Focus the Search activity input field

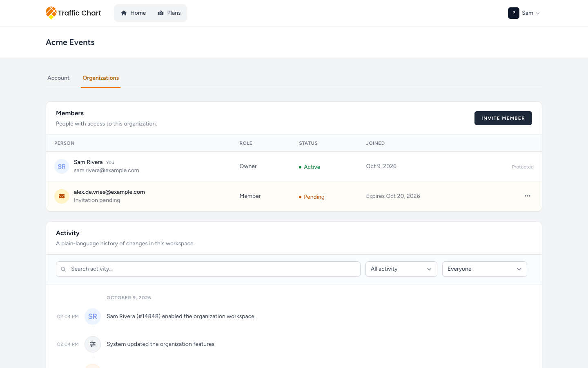pos(208,269)
